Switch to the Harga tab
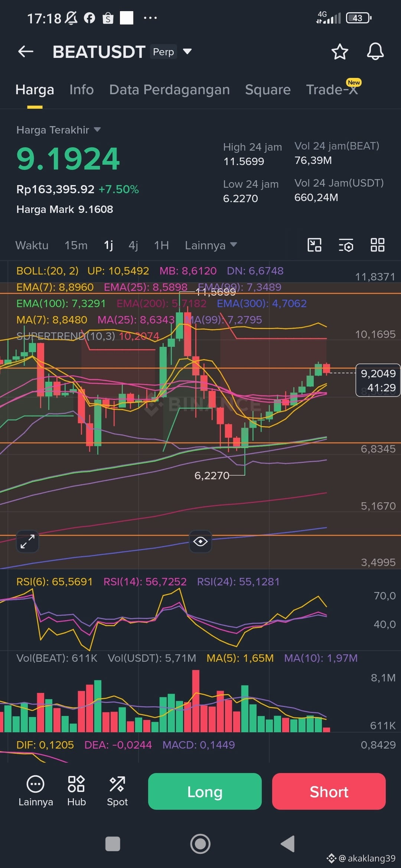The image size is (401, 868). click(35, 90)
